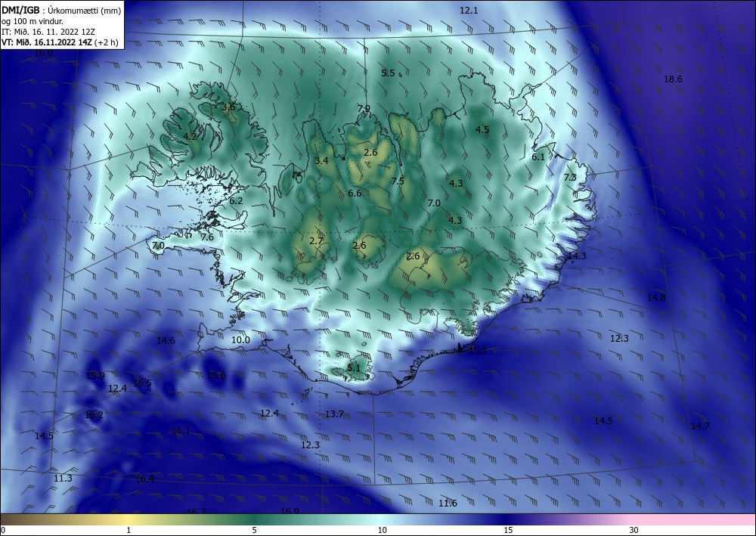Viewport: 756px width, 536px height.
Task: Click the 14.3 value off the southeast coast
Action: click(577, 256)
